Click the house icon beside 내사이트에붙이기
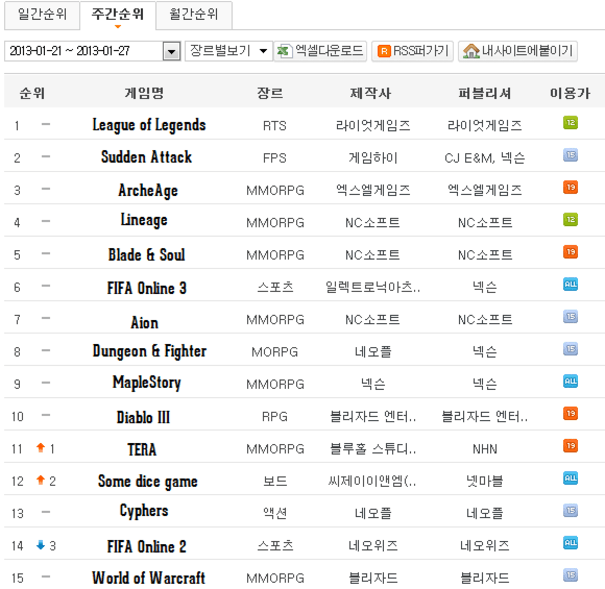This screenshot has width=605, height=589. (471, 51)
